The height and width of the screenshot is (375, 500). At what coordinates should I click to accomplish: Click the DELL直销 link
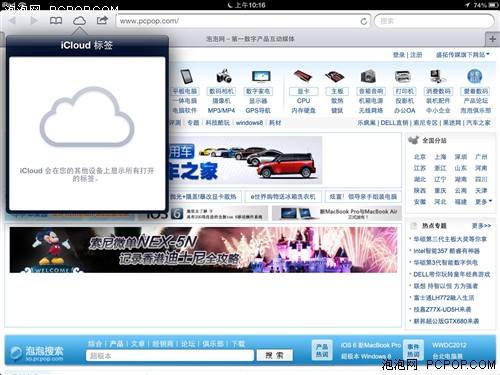click(x=395, y=123)
